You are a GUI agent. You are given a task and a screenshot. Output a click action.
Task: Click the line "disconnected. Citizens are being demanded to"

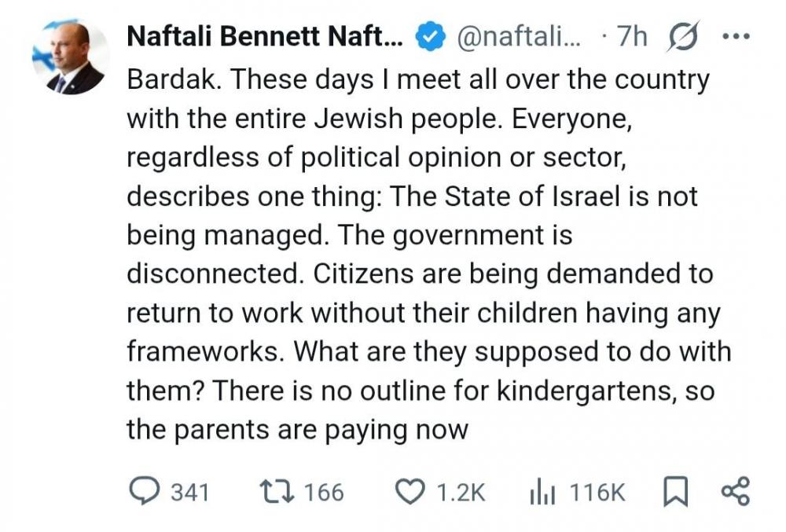click(420, 273)
